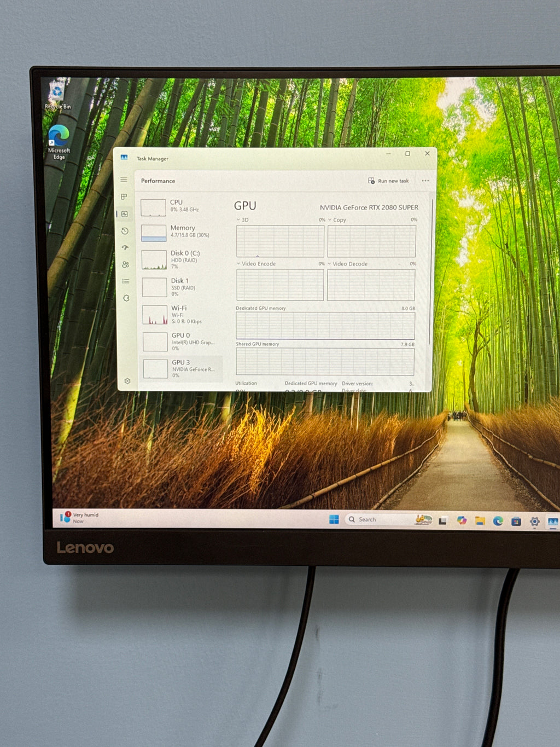The width and height of the screenshot is (560, 747).
Task: Select GPU 3 NVIDIA GeForce item
Action: pos(182,368)
